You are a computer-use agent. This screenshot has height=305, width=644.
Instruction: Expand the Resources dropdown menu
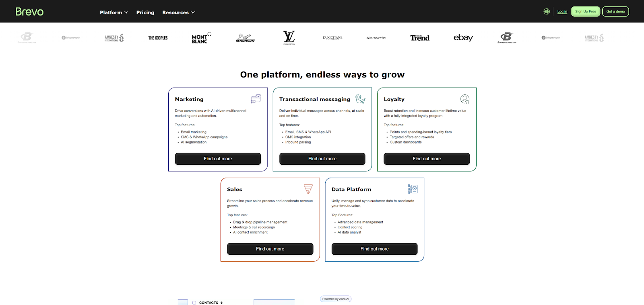pos(178,12)
